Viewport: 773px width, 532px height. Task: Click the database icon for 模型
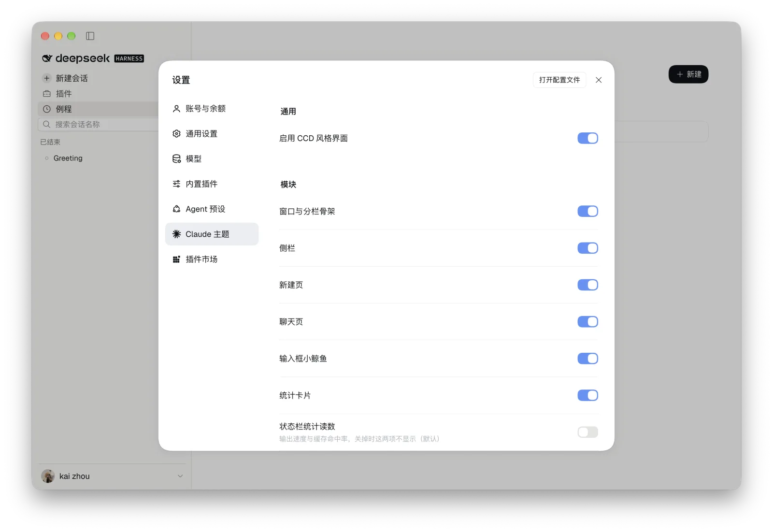tap(176, 158)
